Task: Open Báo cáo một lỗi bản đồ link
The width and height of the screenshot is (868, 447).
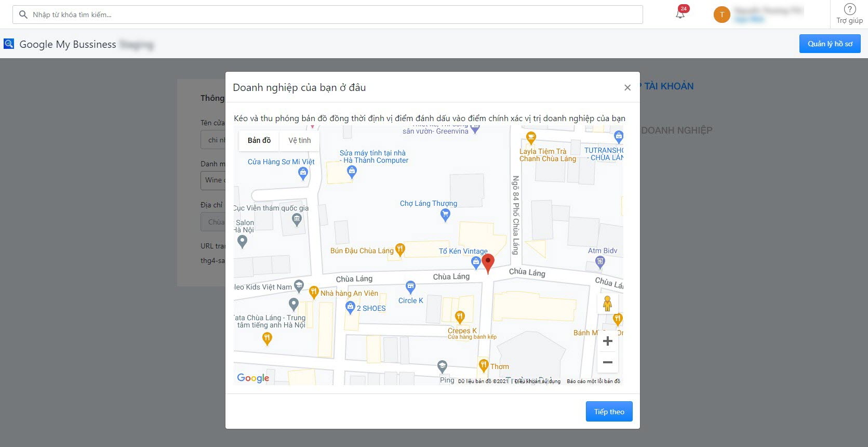Action: click(x=594, y=382)
